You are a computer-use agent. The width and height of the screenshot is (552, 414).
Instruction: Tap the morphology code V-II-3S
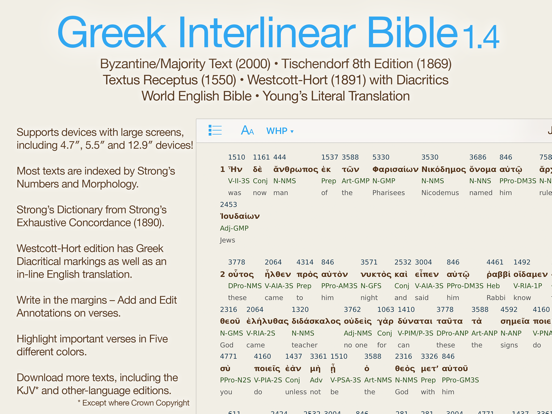click(239, 181)
